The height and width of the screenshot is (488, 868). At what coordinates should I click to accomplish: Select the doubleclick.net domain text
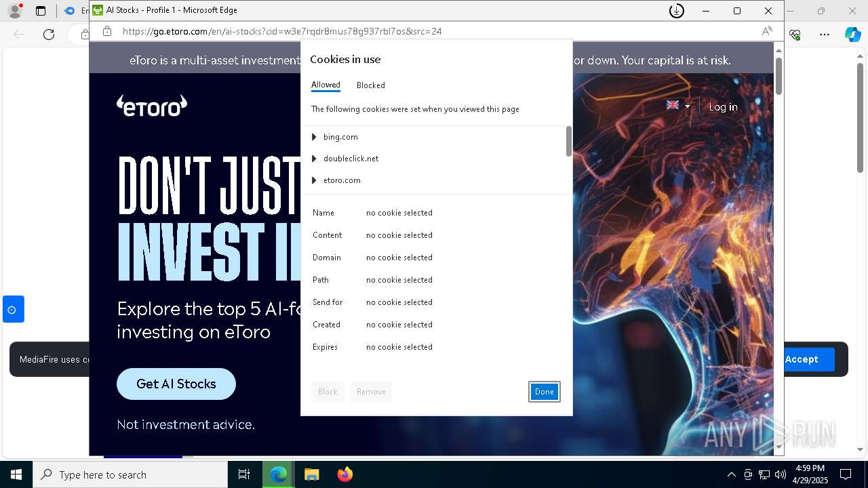[x=351, y=159]
